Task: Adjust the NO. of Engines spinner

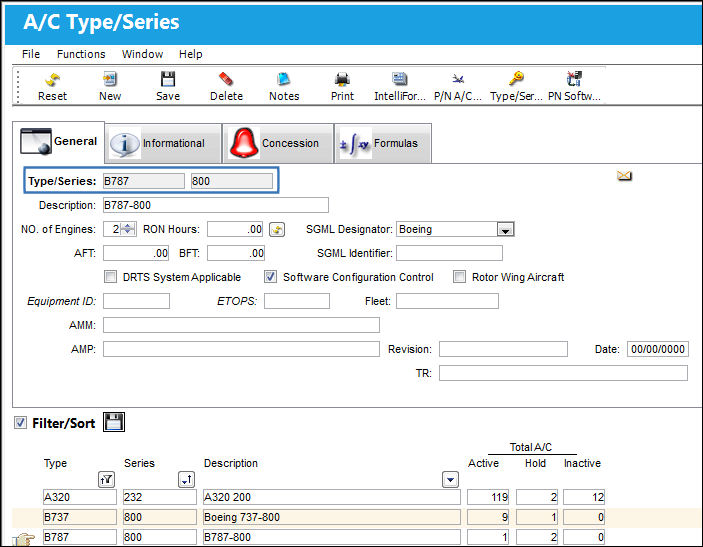Action: [128, 229]
